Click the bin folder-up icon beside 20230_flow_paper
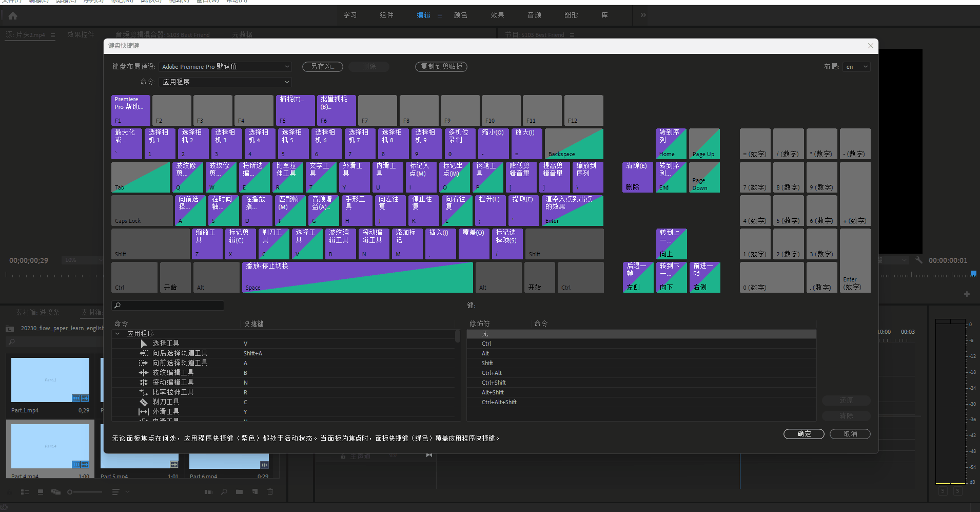980x512 pixels. click(x=10, y=329)
